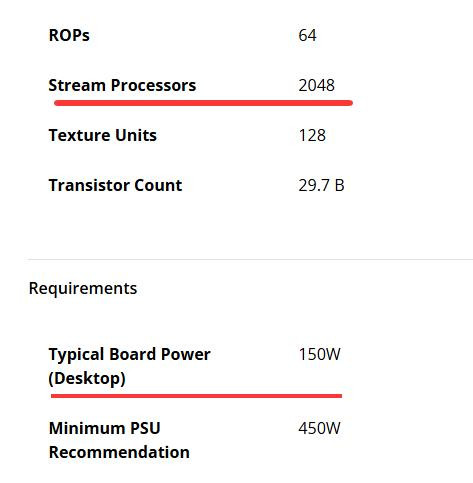Select the 2048 stream processors value
This screenshot has height=483, width=473.
tap(317, 85)
